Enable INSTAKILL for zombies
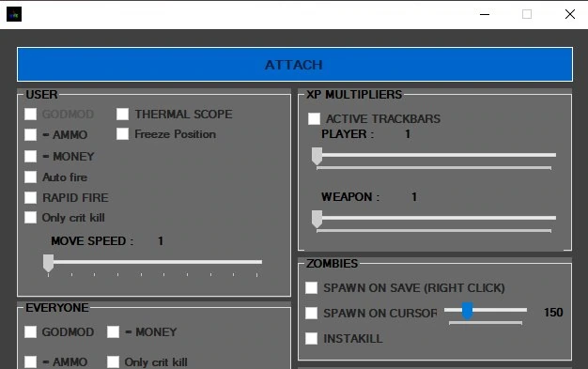This screenshot has height=369, width=588. click(311, 339)
